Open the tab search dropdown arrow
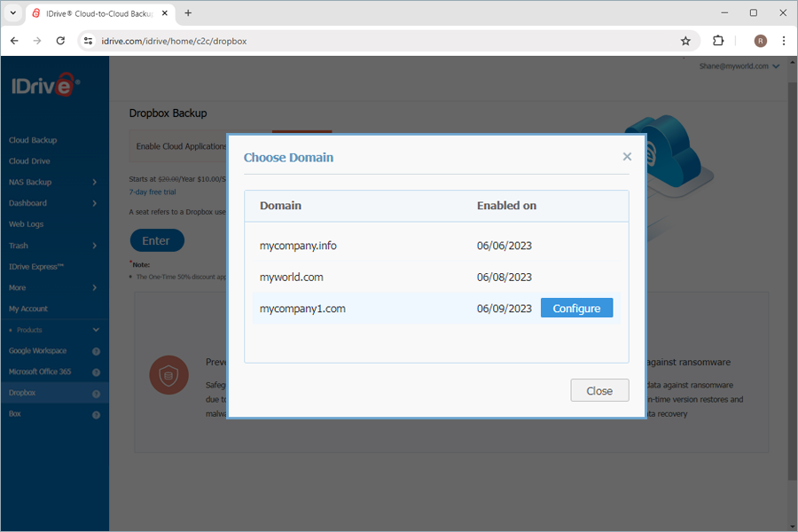 pyautogui.click(x=13, y=13)
